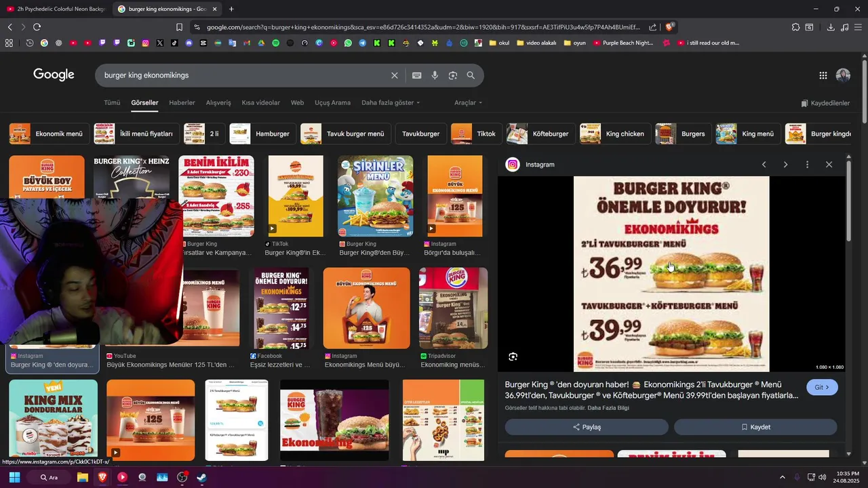The width and height of the screenshot is (868, 488).
Task: Click the Paylaş share button
Action: 587,427
